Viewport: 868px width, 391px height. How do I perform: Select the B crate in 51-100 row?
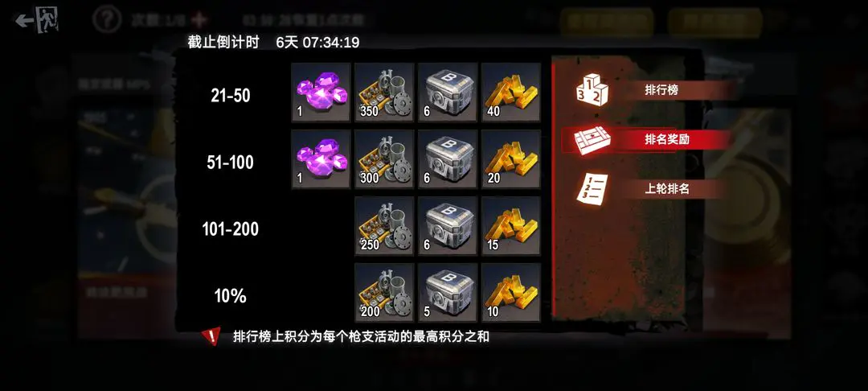448,159
